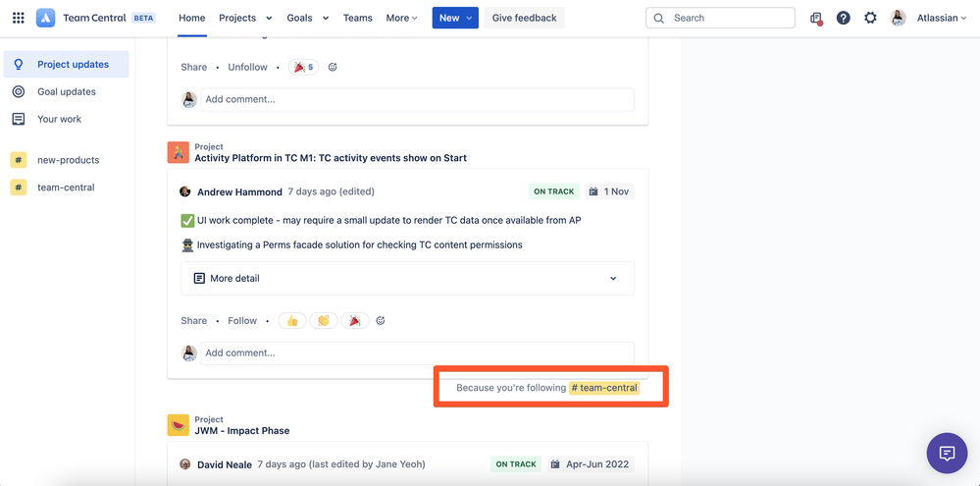Screen dimensions: 980x486
Task: Click the Project updates lightbulb icon
Action: coord(19,65)
